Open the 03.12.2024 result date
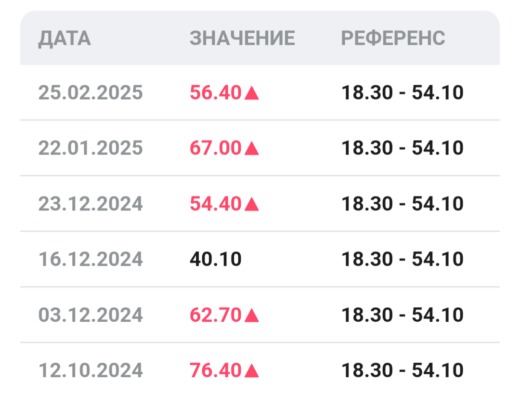The image size is (520, 420). (91, 315)
